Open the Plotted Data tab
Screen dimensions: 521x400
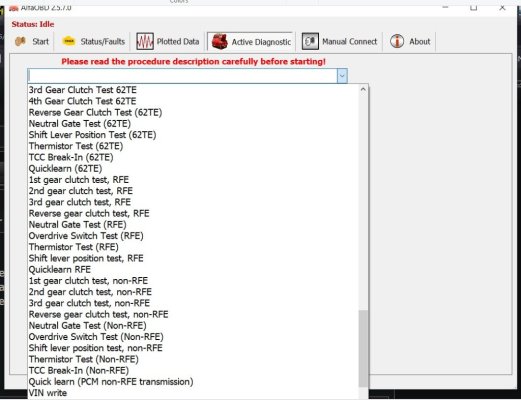click(168, 41)
